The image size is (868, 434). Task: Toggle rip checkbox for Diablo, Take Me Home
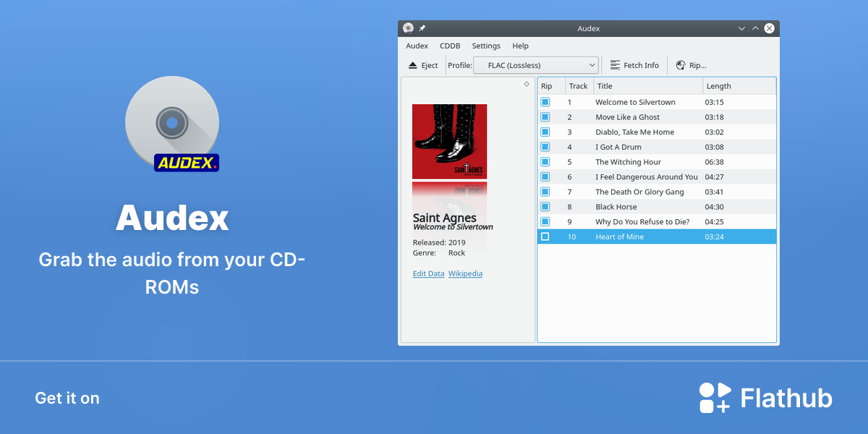pyautogui.click(x=545, y=132)
